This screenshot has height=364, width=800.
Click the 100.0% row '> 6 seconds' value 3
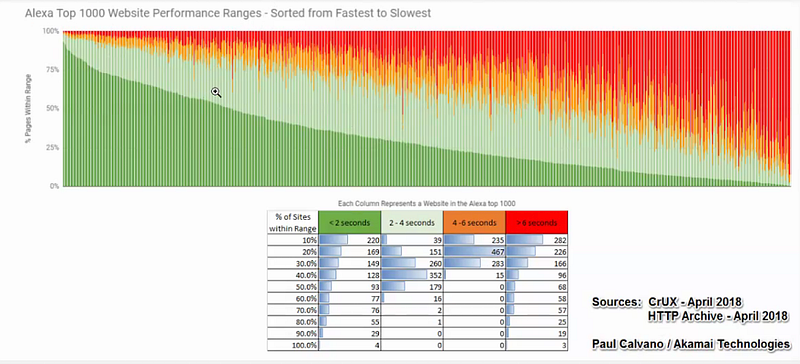537,345
